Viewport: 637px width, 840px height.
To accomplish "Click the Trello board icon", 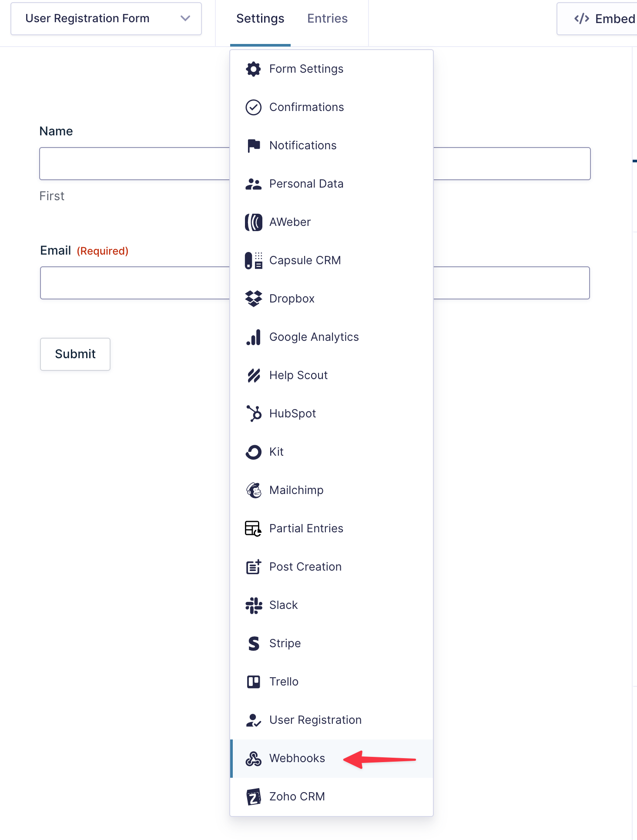I will pyautogui.click(x=253, y=682).
